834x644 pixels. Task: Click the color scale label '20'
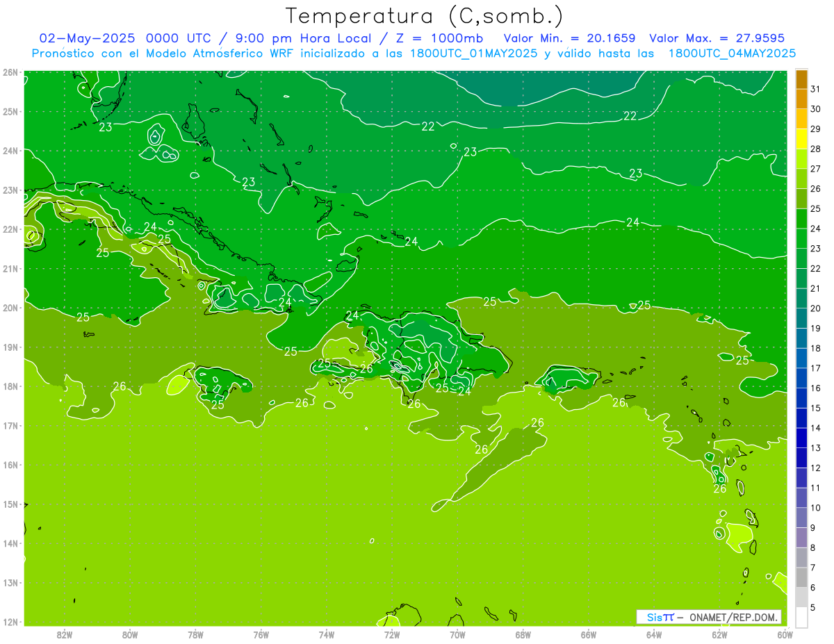pos(815,308)
